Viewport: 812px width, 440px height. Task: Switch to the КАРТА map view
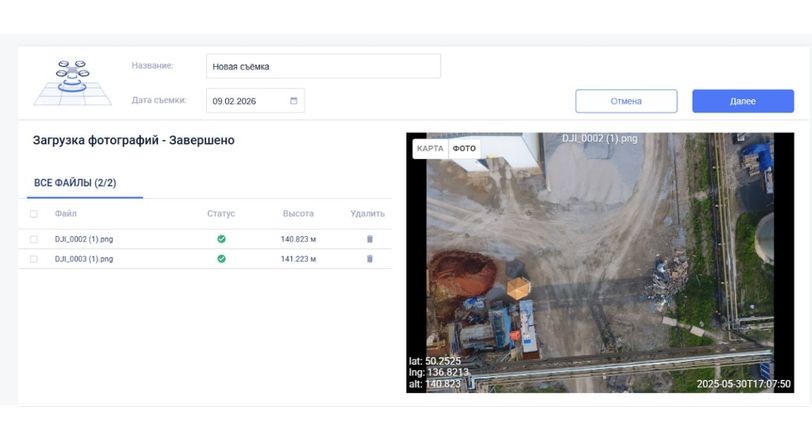pos(430,148)
